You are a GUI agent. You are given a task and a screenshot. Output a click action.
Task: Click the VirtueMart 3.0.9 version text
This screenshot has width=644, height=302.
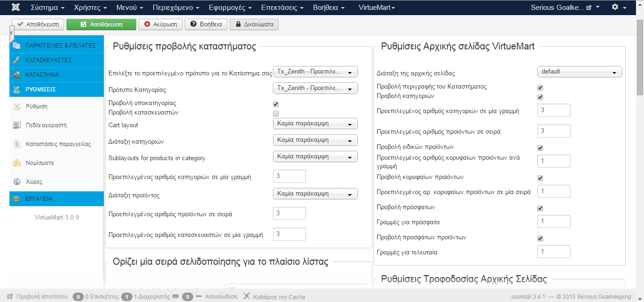click(57, 217)
